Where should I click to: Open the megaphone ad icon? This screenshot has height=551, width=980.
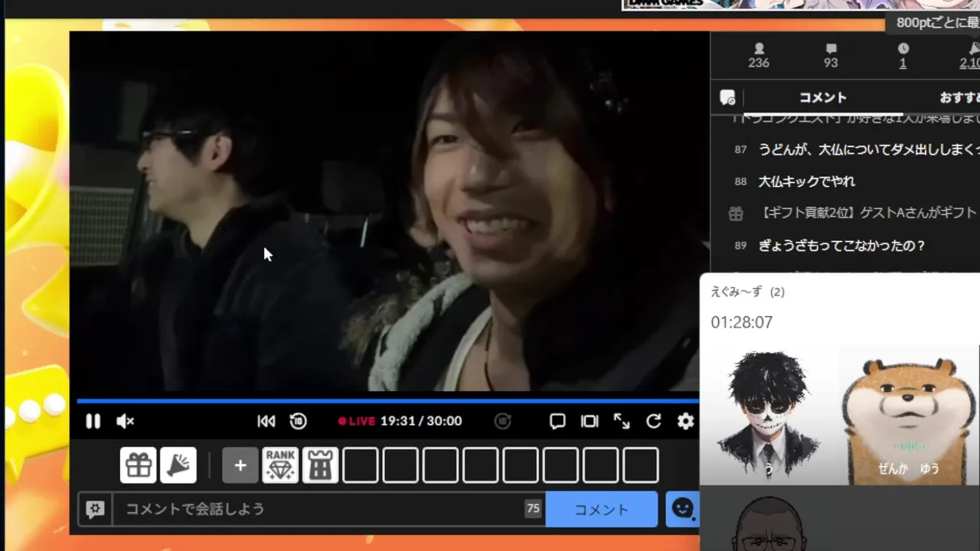click(x=178, y=465)
